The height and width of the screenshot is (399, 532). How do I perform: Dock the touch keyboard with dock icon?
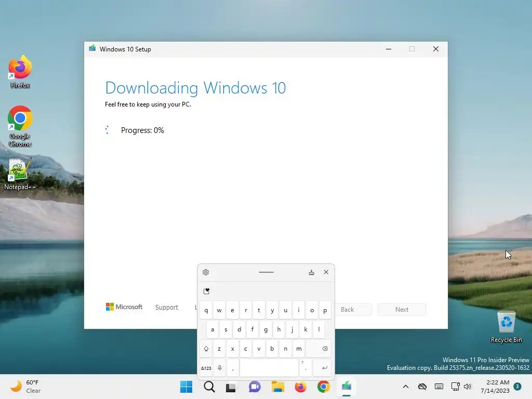click(312, 272)
